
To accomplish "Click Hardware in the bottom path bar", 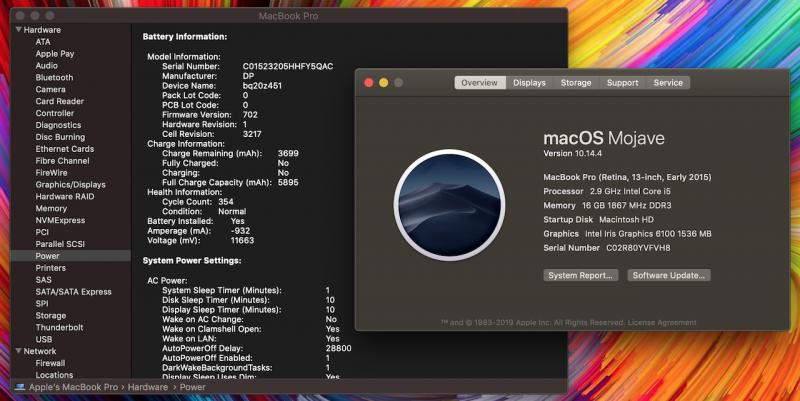I will click(147, 387).
